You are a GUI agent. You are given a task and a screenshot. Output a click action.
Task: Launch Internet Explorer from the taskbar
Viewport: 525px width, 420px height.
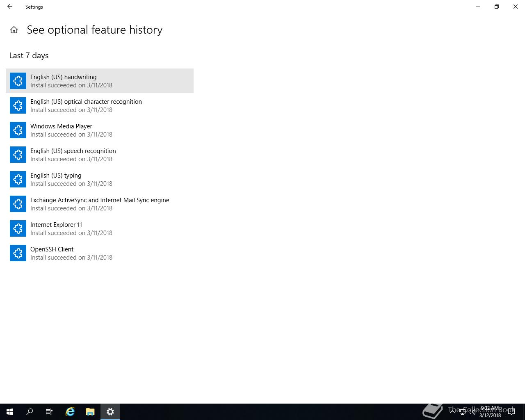(70, 412)
